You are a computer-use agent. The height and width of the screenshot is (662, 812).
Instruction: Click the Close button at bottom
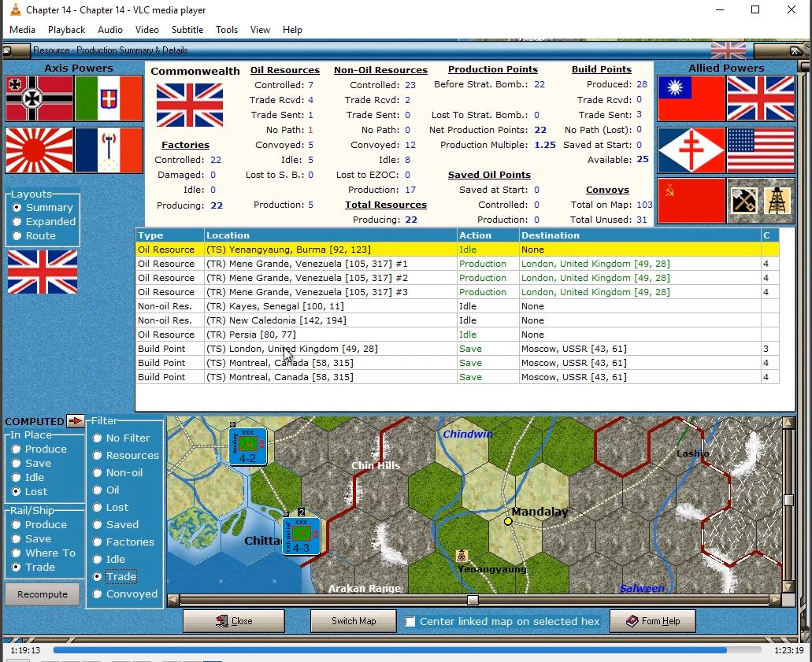[234, 621]
